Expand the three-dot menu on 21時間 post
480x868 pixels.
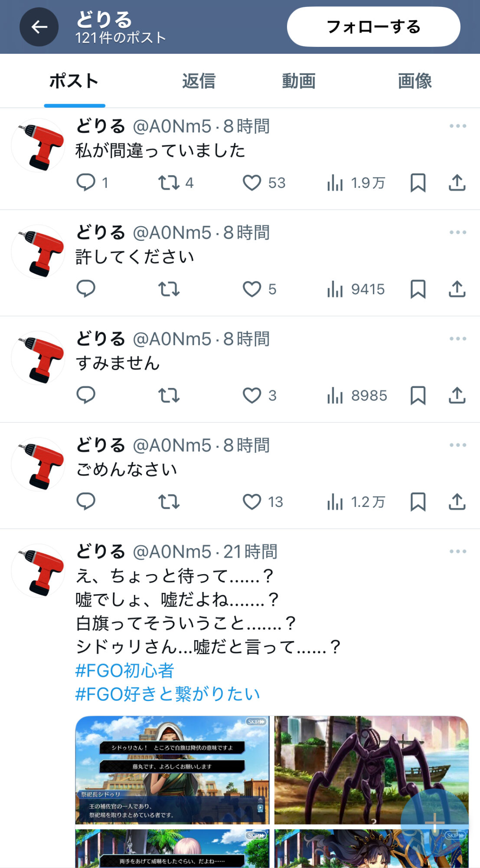point(458,552)
